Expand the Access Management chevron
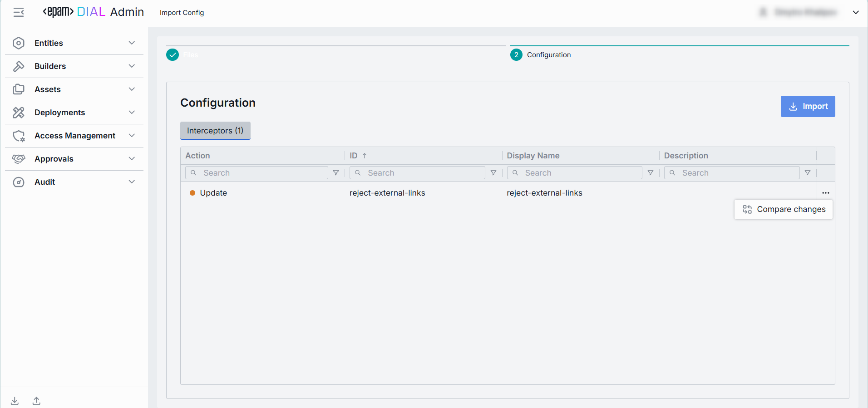 tap(132, 136)
